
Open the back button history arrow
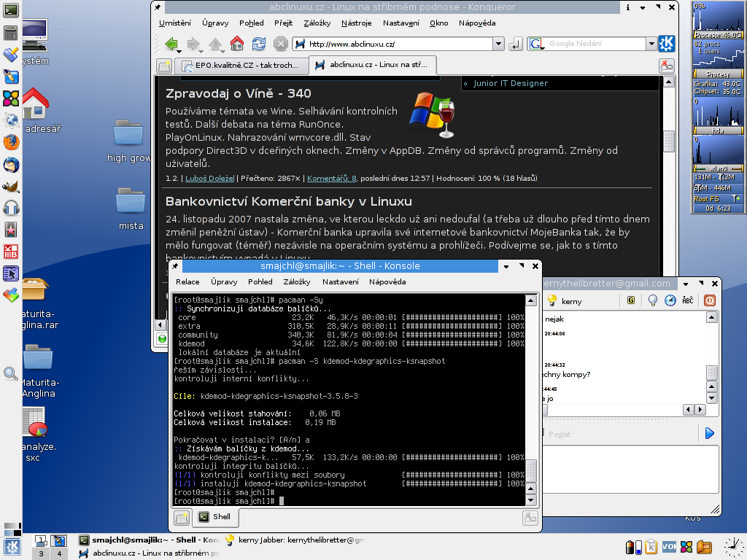(x=179, y=50)
